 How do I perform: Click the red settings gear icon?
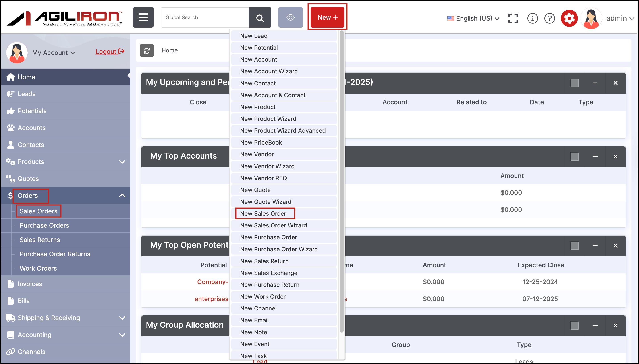[569, 18]
